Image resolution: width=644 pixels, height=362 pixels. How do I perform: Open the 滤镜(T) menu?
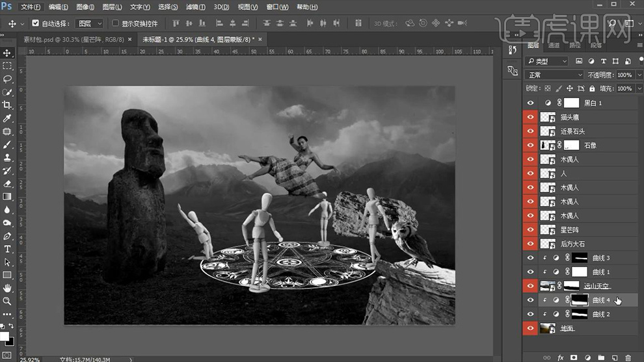click(196, 7)
